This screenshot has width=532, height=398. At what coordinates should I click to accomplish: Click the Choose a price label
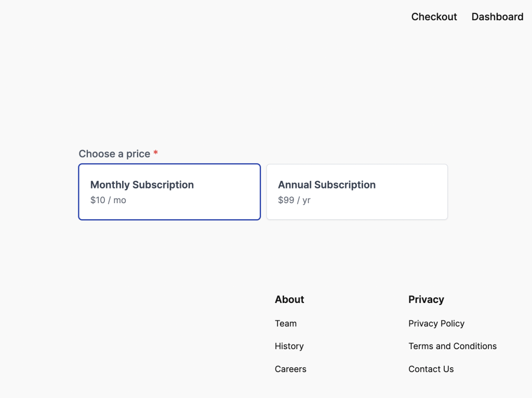pyautogui.click(x=114, y=154)
